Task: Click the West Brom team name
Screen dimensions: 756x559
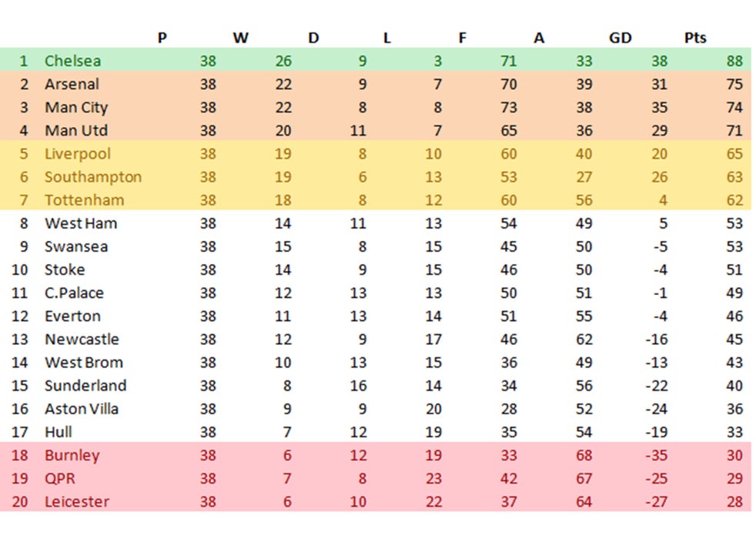Action: point(83,362)
